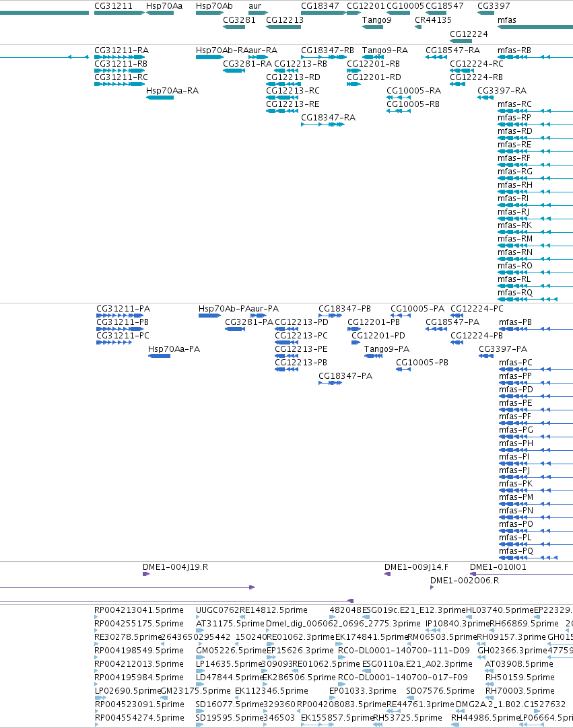This screenshot has height=728, width=573.
Task: Click the LP02690.5prime EST label
Action: coord(128,691)
